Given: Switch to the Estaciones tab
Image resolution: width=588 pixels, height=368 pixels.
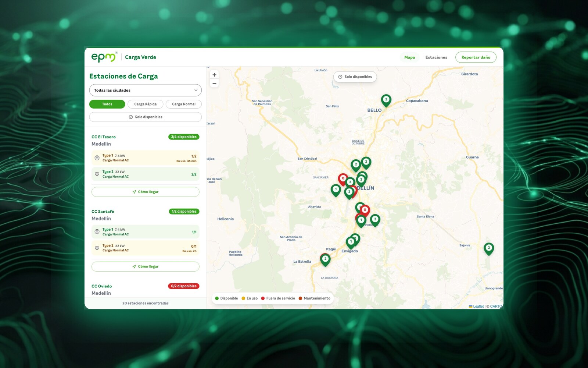Looking at the screenshot, I should (x=436, y=57).
